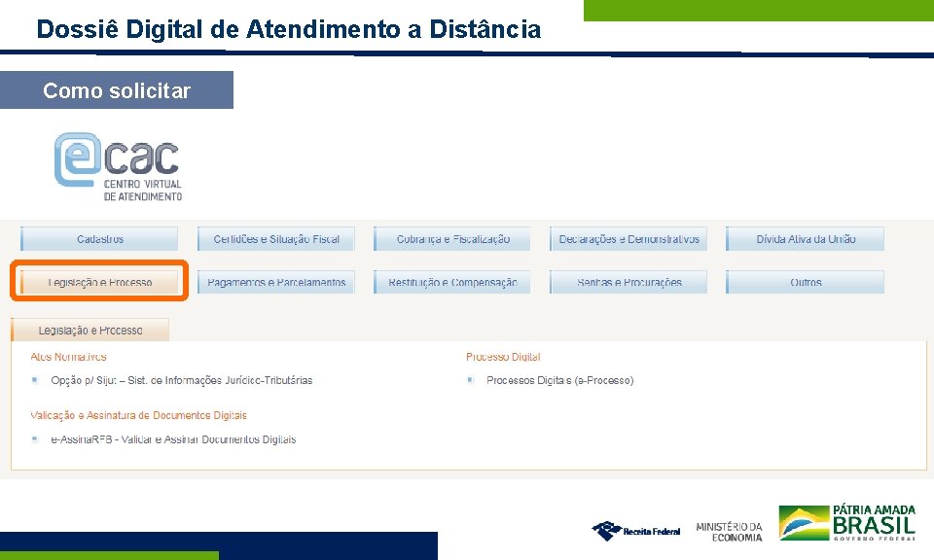Click Restituição e Compensação button
934x560 pixels.
452,282
